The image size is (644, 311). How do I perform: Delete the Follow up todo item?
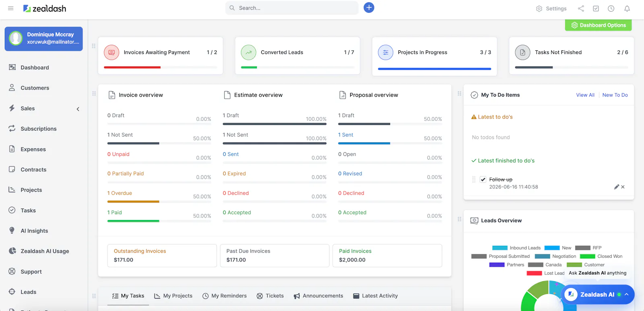[x=623, y=187]
